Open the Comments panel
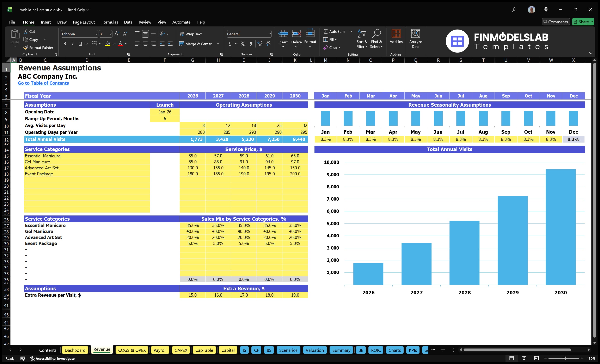This screenshot has height=364, width=600. tap(556, 22)
